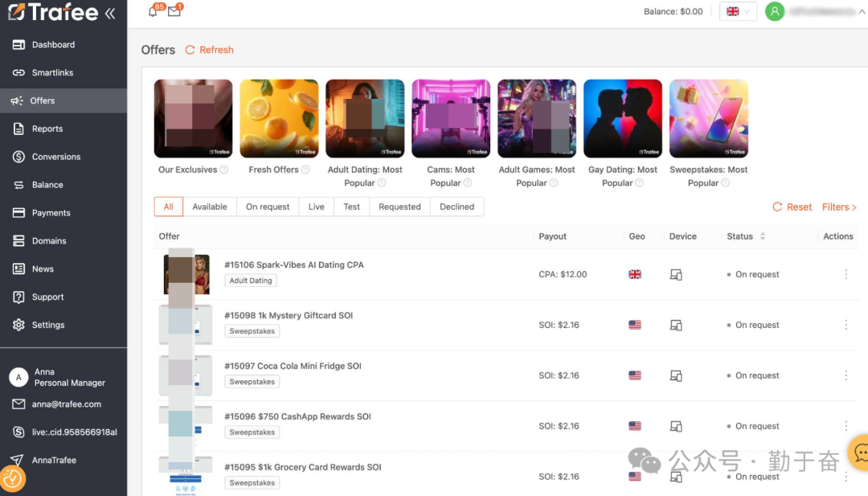Open Sweepstakes Most Popular thumbnail
The height and width of the screenshot is (496, 868).
click(x=709, y=118)
